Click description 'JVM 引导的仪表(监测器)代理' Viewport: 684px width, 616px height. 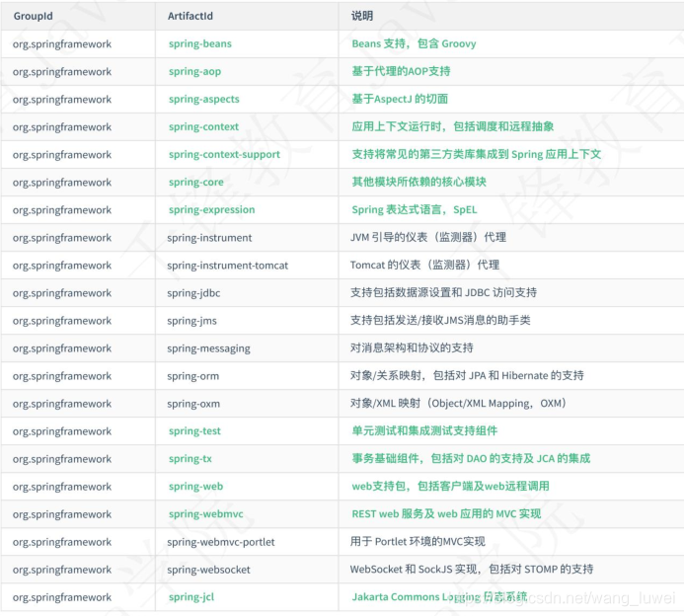click(428, 237)
